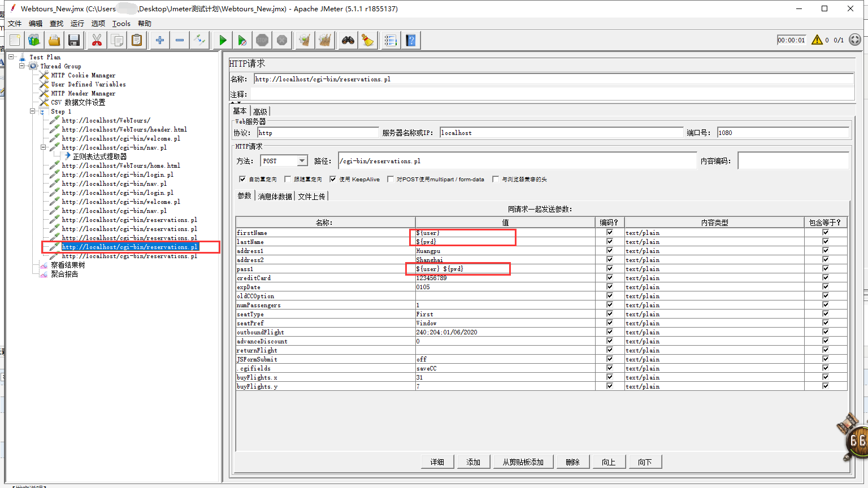Select the CSV 数据文件设置 node
Image resolution: width=868 pixels, height=488 pixels.
tap(78, 102)
